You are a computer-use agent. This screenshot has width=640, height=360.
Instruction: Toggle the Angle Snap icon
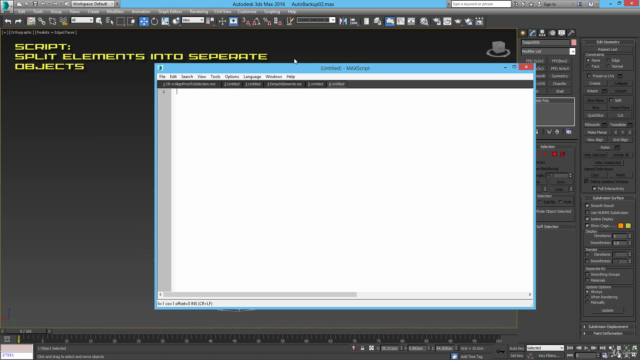click(x=256, y=21)
